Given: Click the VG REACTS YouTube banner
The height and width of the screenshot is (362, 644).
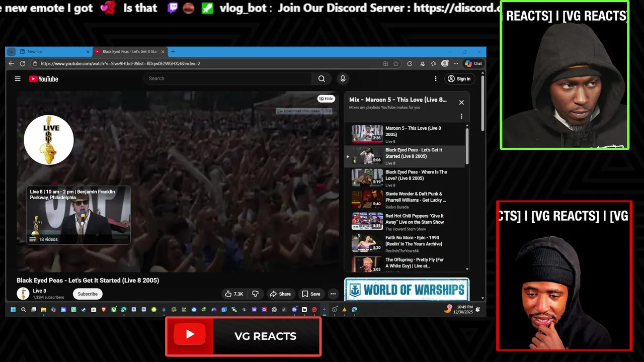Looking at the screenshot, I should coord(244,336).
